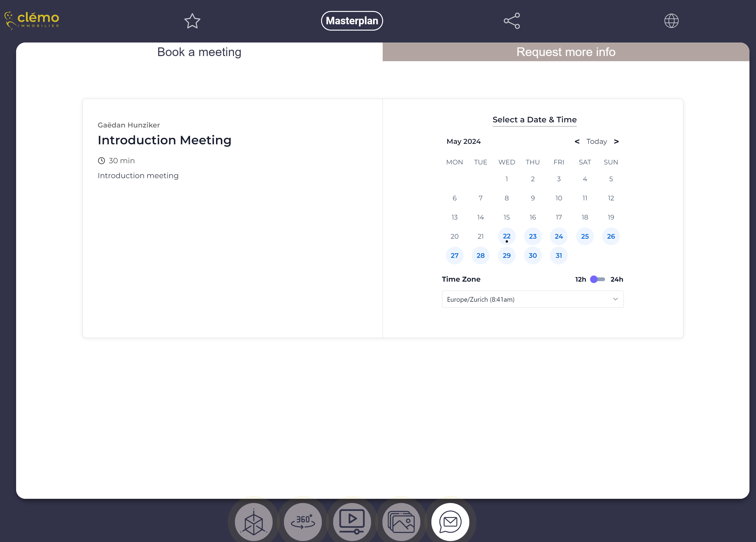Choose May 27 on the calendar

point(454,255)
